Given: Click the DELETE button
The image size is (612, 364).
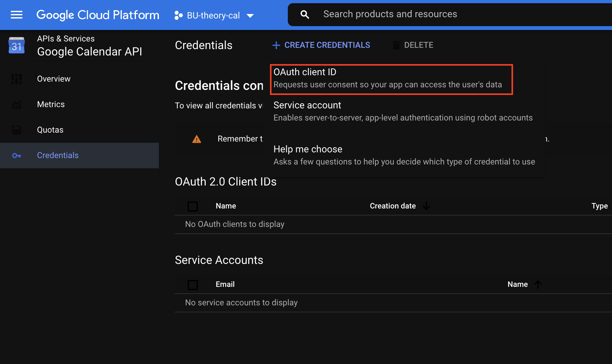Looking at the screenshot, I should (x=413, y=45).
